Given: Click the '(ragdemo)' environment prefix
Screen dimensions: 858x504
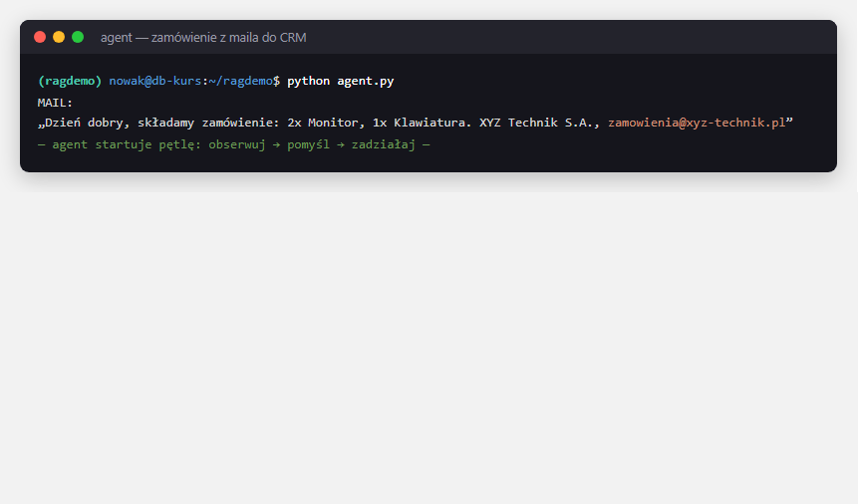Looking at the screenshot, I should click(x=70, y=81).
